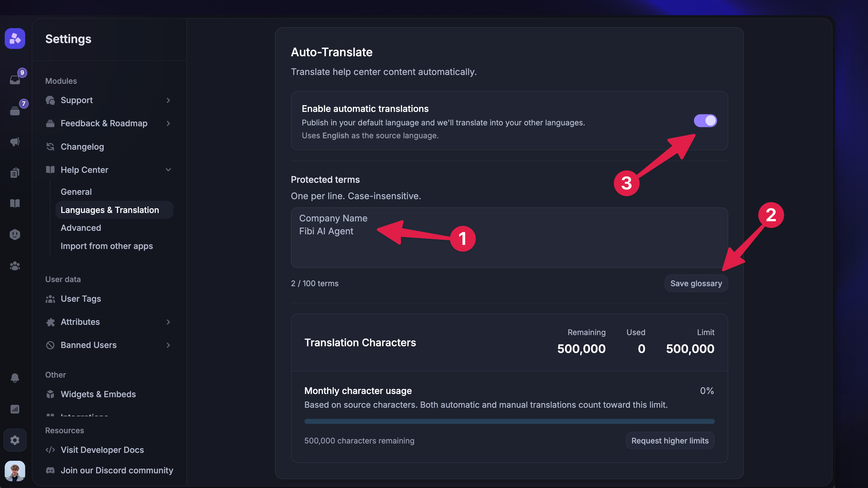
Task: Click the app logo at top of left rail
Action: 15,38
